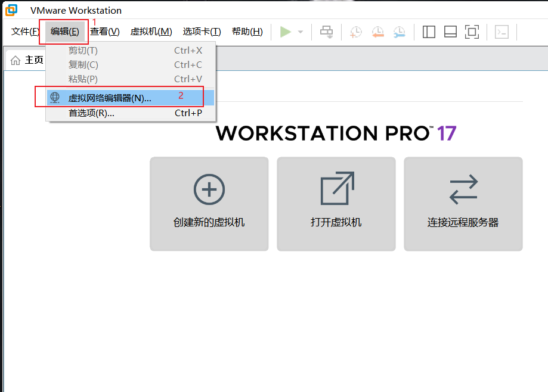Open power options dropdown arrow next to play
The width and height of the screenshot is (548, 392).
coord(300,32)
